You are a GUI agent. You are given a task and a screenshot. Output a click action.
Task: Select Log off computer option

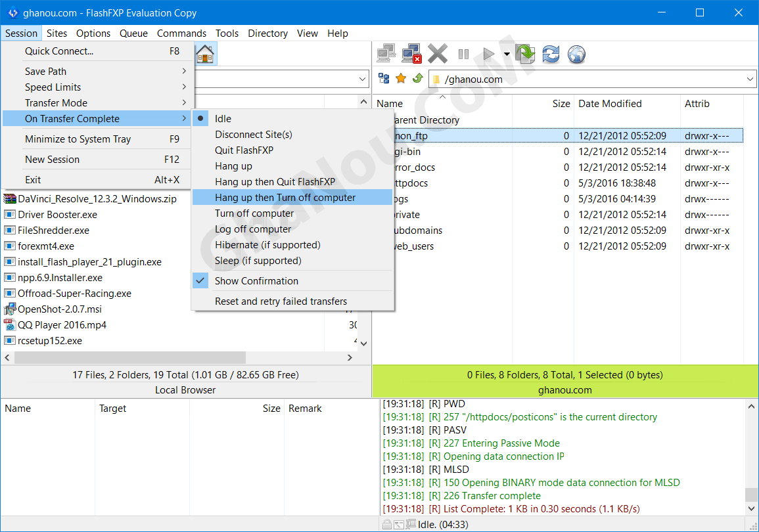point(292,229)
